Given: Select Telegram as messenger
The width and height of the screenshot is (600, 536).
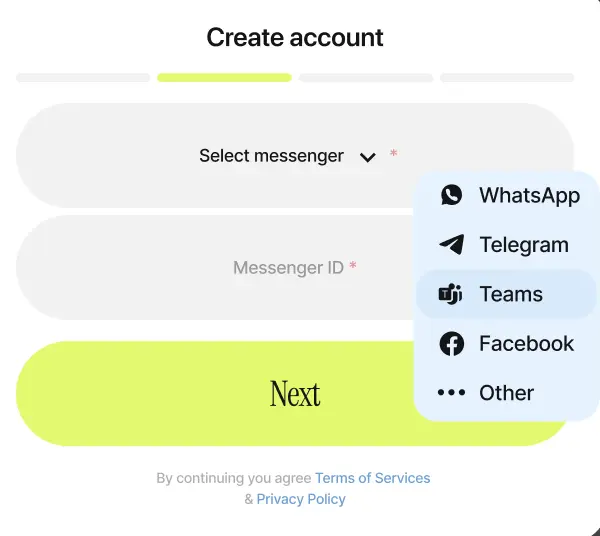Looking at the screenshot, I should click(x=523, y=245).
